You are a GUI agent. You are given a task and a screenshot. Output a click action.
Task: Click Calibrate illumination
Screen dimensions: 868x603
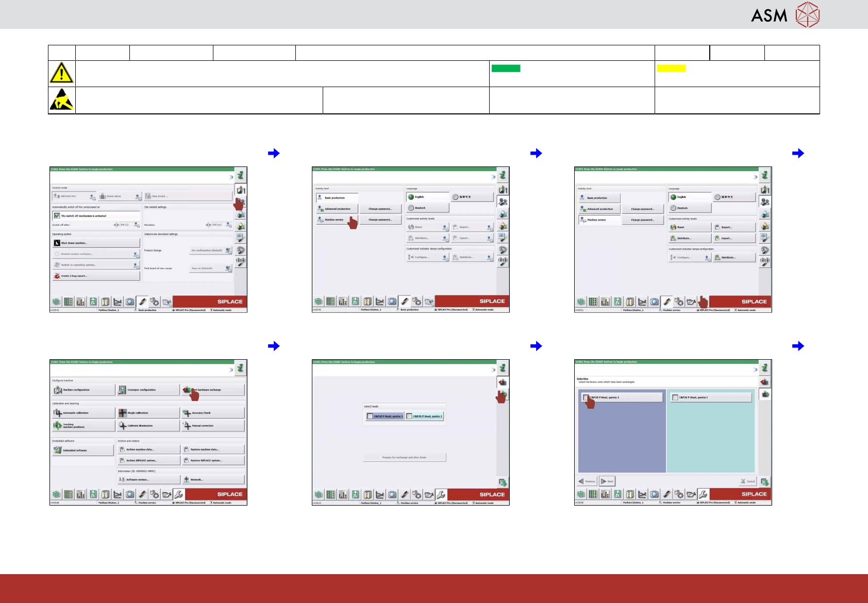[148, 426]
